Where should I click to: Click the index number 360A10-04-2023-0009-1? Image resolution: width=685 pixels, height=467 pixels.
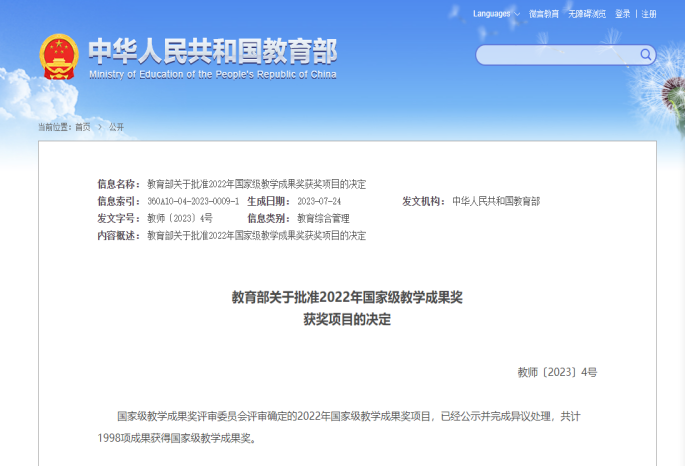click(x=193, y=201)
